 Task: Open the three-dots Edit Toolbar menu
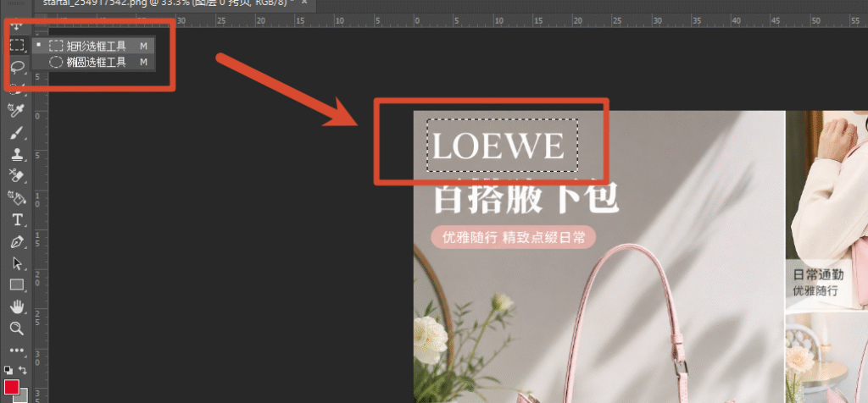point(17,350)
